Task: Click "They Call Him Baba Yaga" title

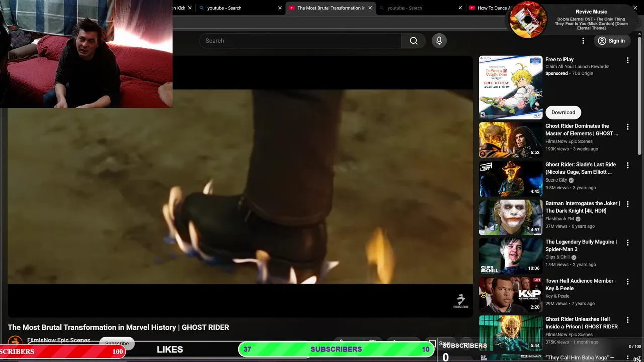Action: click(x=580, y=357)
